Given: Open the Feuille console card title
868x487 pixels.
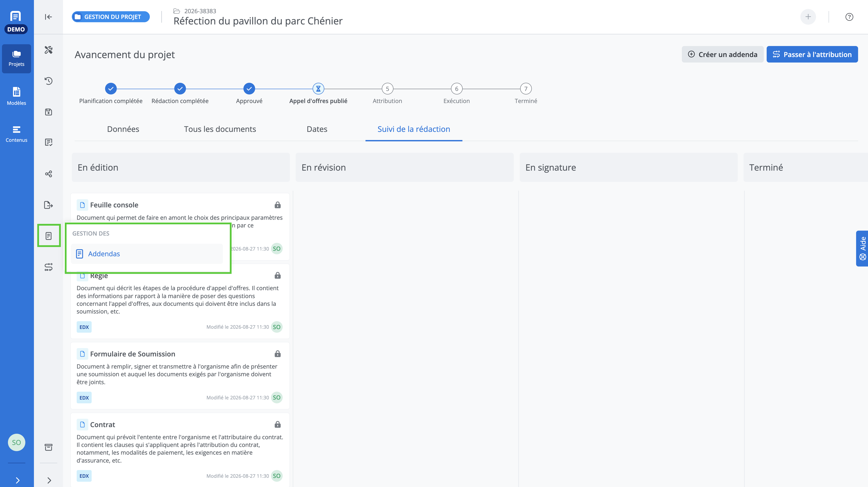Looking at the screenshot, I should [x=114, y=205].
